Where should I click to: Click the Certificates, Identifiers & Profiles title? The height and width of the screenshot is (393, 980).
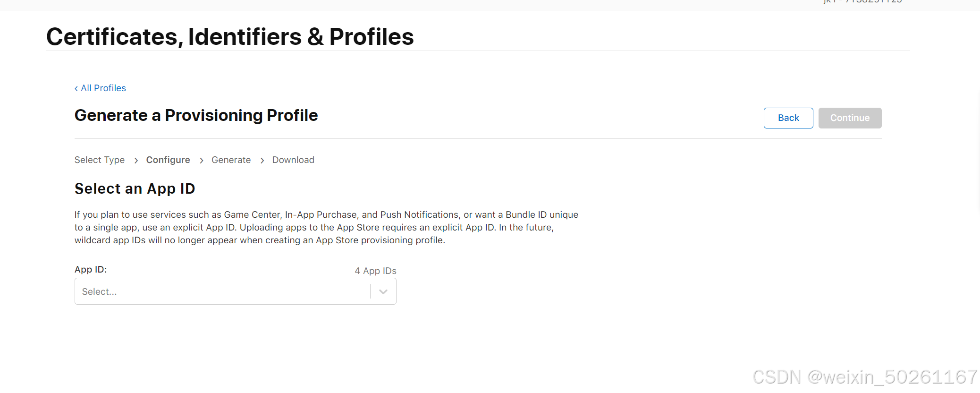pyautogui.click(x=230, y=37)
